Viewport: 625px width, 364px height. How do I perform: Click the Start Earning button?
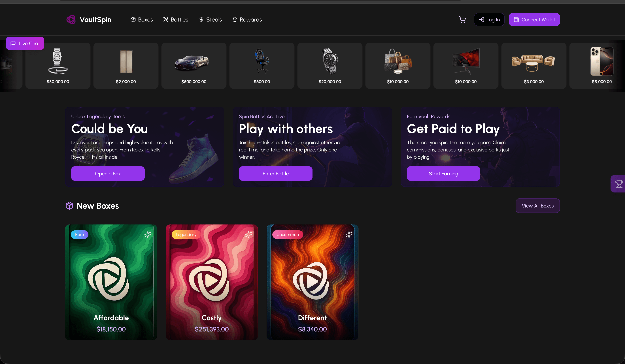443,174
